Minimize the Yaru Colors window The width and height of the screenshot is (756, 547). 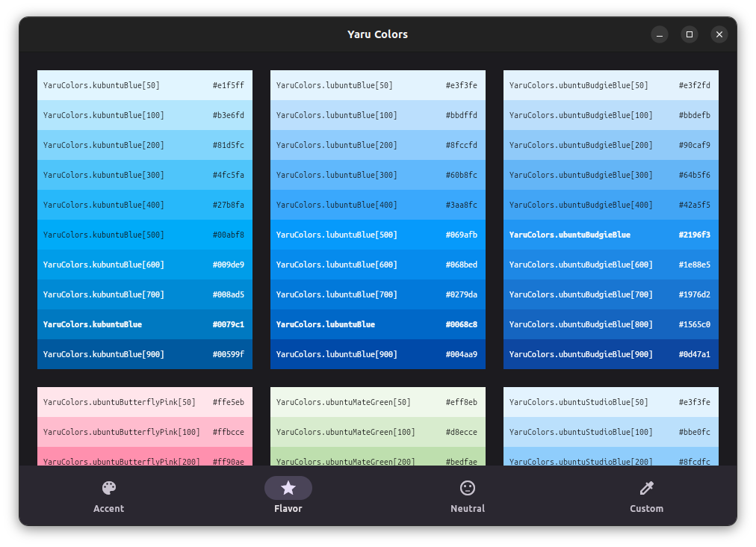(660, 34)
